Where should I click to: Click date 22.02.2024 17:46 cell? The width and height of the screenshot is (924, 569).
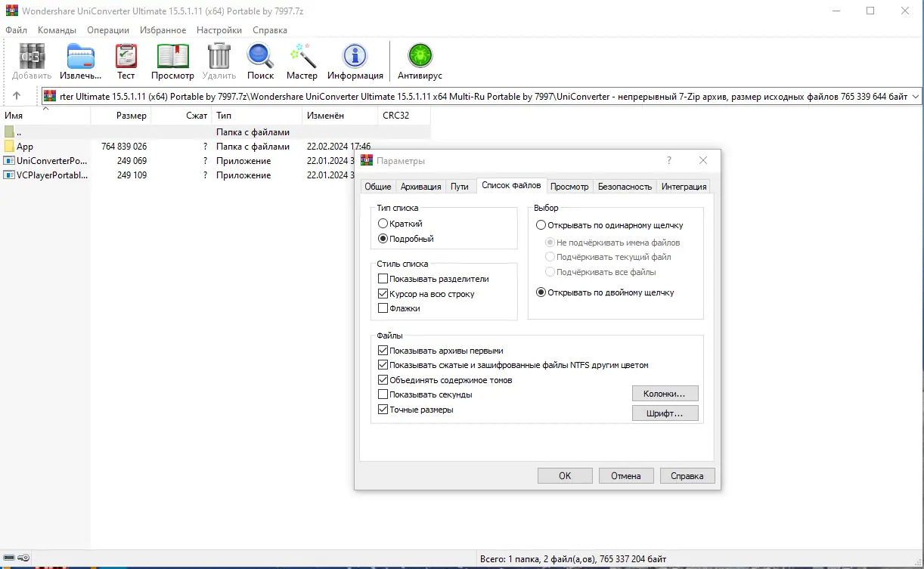pos(338,147)
